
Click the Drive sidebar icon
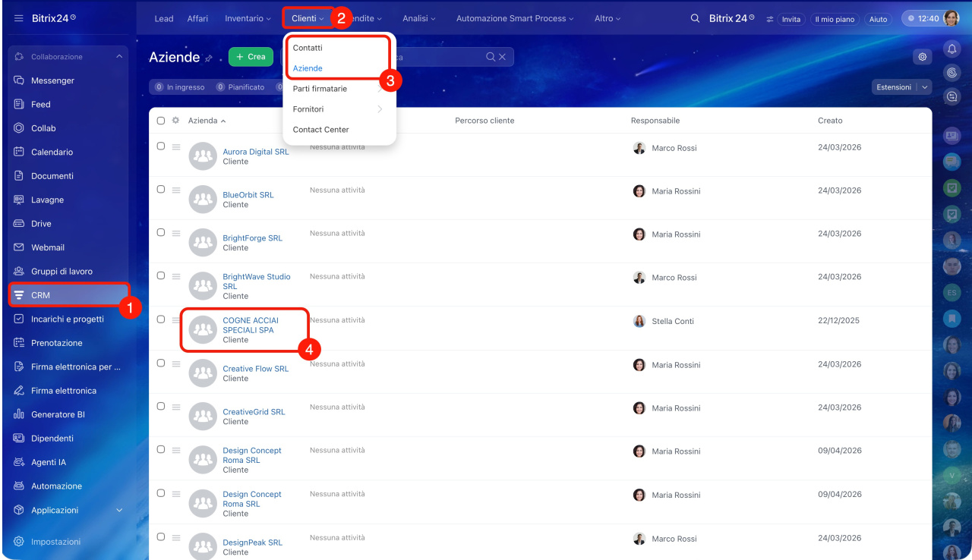pos(20,224)
